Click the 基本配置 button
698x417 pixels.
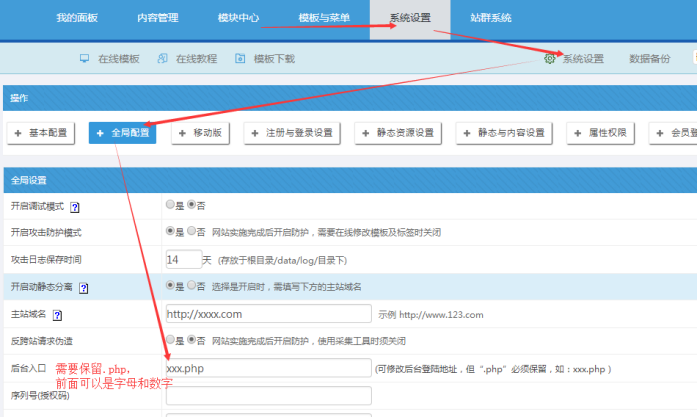(42, 133)
